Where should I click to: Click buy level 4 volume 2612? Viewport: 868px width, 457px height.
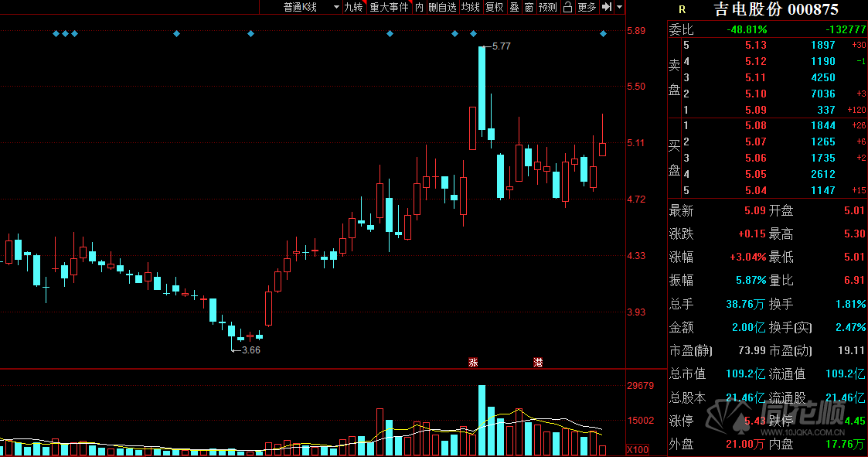coord(823,175)
